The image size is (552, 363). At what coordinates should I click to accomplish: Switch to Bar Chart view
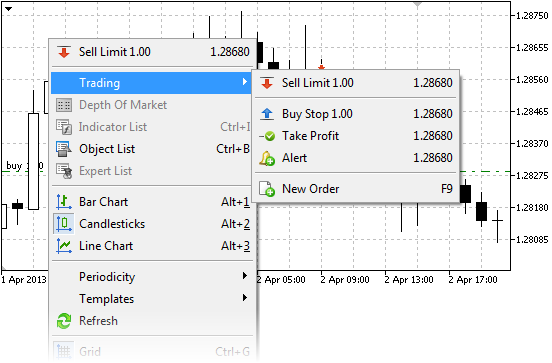tap(152, 202)
